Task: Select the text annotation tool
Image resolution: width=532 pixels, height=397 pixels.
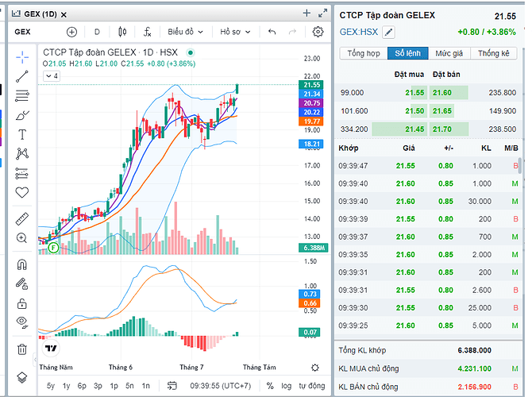Action: [x=22, y=135]
